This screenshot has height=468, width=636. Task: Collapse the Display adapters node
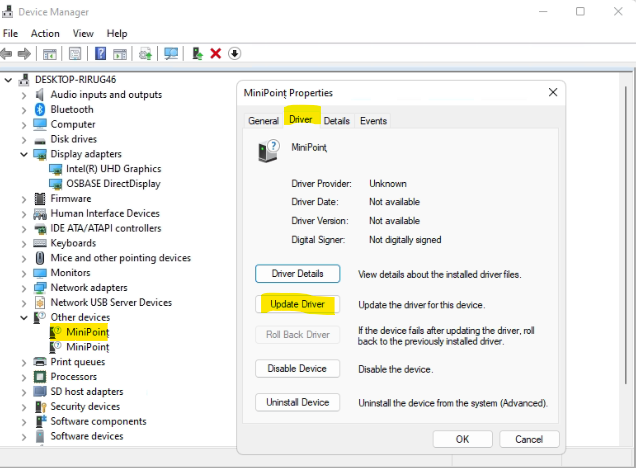(x=24, y=155)
